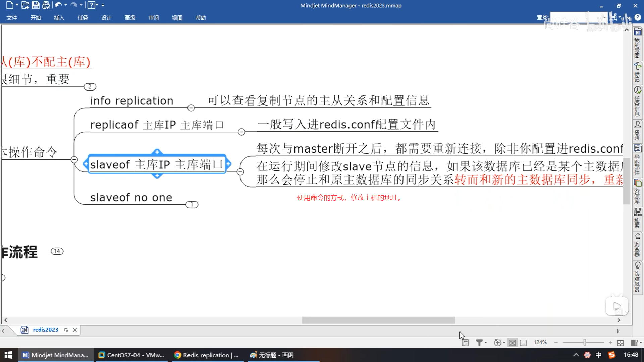Click the filter funnel icon in status bar
644x362 pixels.
(479, 342)
